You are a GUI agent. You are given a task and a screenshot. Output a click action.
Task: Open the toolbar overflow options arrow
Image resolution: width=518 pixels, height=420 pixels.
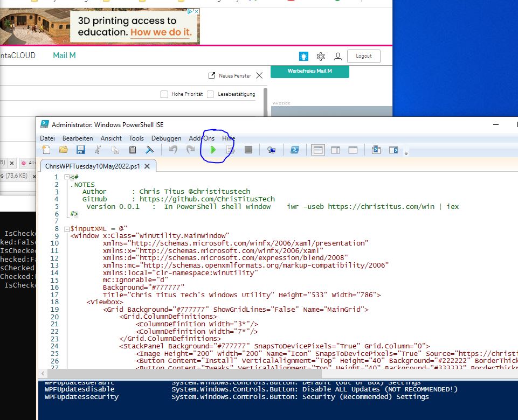click(x=406, y=153)
